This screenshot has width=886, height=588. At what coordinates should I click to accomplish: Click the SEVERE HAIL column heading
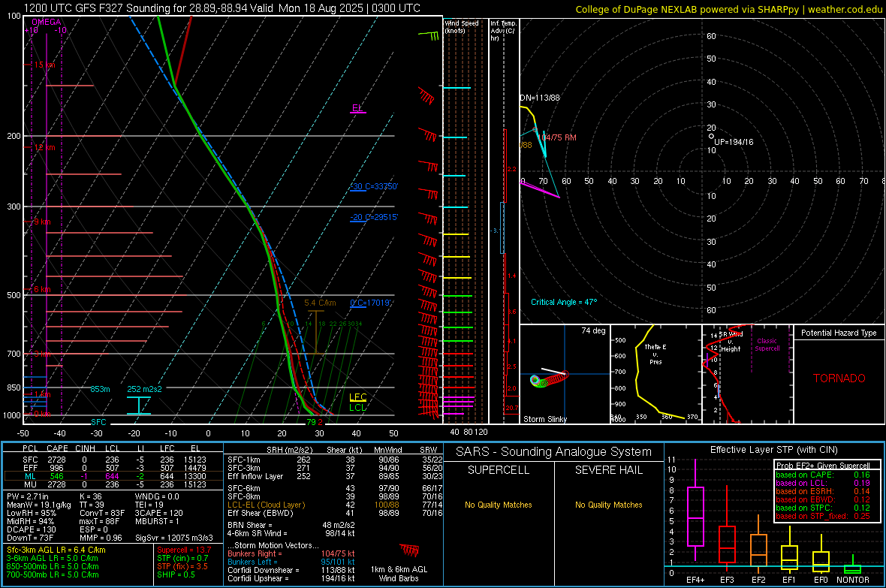608,470
